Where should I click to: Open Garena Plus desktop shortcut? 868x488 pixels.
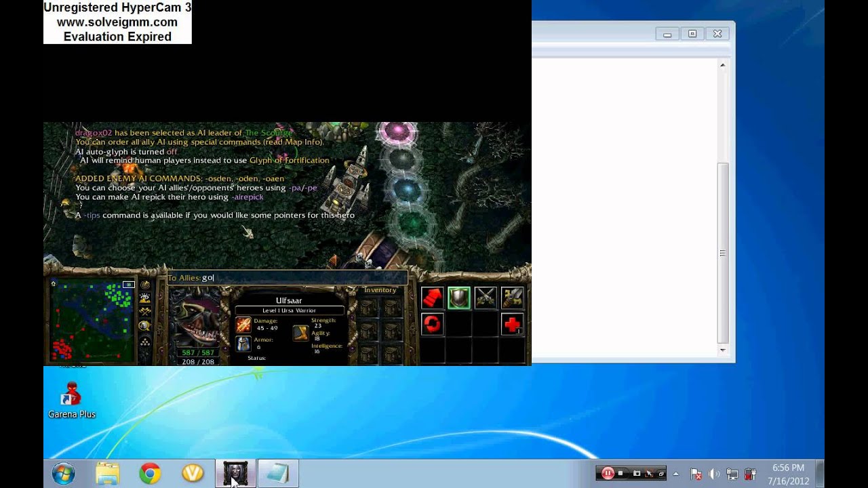[71, 400]
